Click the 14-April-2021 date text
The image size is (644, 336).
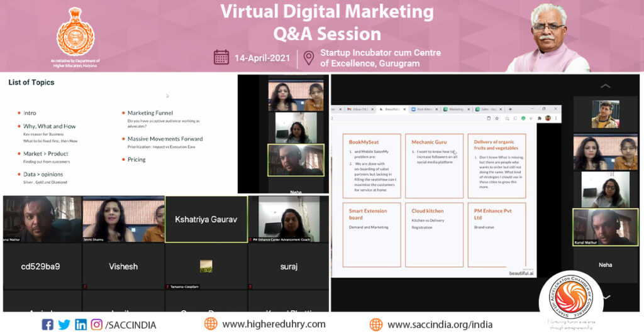coord(262,58)
